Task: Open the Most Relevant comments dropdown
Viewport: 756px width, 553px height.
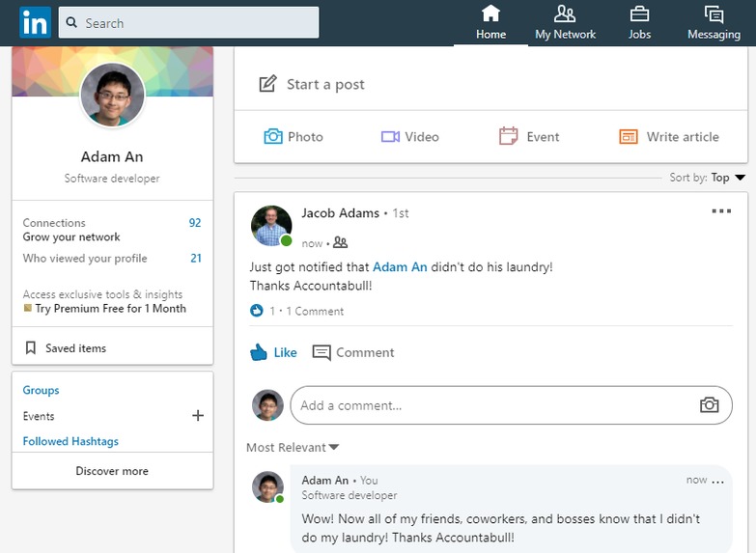Action: 293,448
